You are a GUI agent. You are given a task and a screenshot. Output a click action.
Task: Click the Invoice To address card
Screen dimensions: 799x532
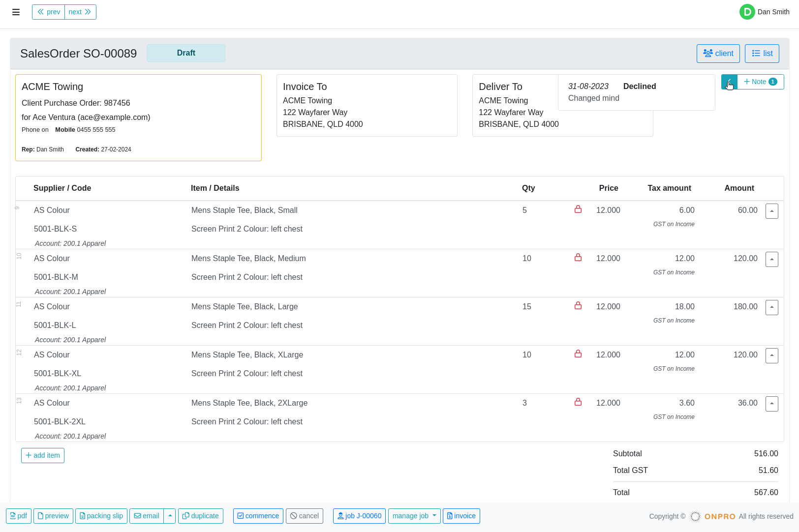click(367, 105)
